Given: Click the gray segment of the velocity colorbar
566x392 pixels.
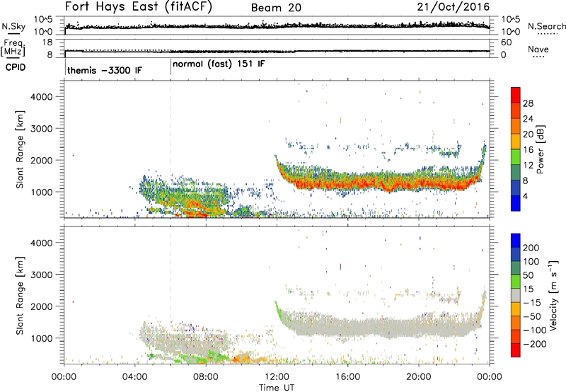Looking at the screenshot, I should 516,295.
